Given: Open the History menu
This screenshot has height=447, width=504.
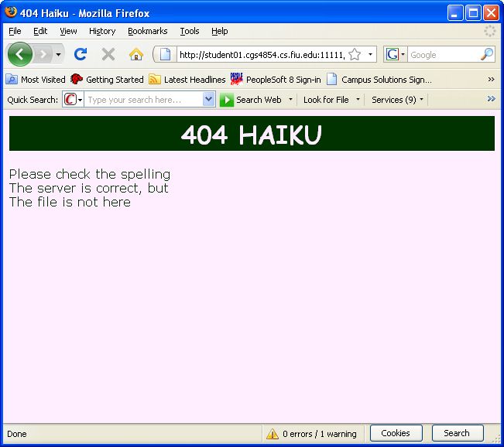Looking at the screenshot, I should coord(102,31).
